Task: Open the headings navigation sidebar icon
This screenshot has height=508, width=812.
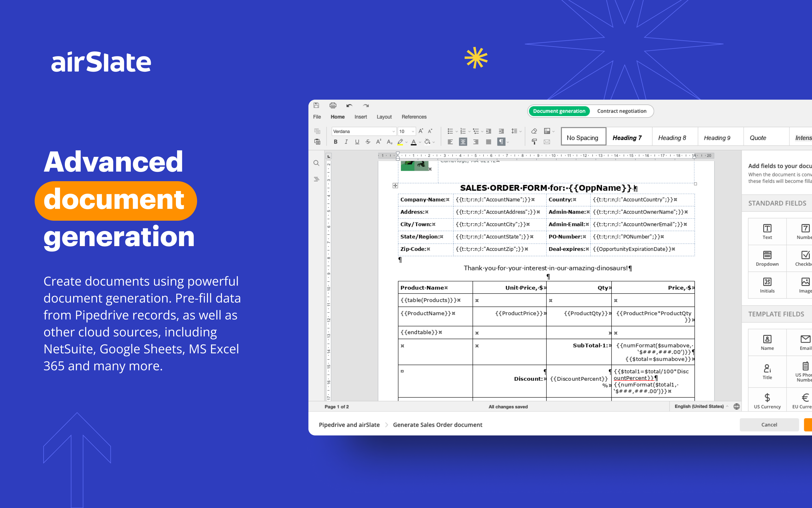Action: 316,179
